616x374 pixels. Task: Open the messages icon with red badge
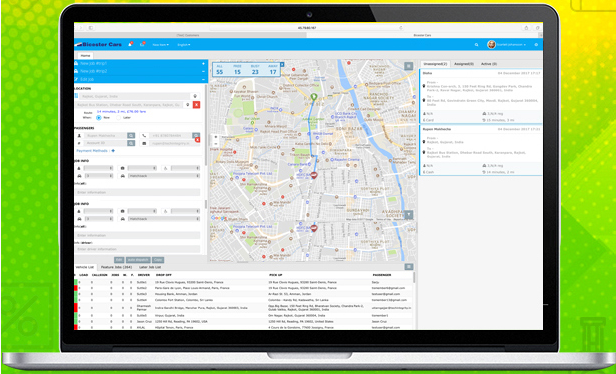142,44
